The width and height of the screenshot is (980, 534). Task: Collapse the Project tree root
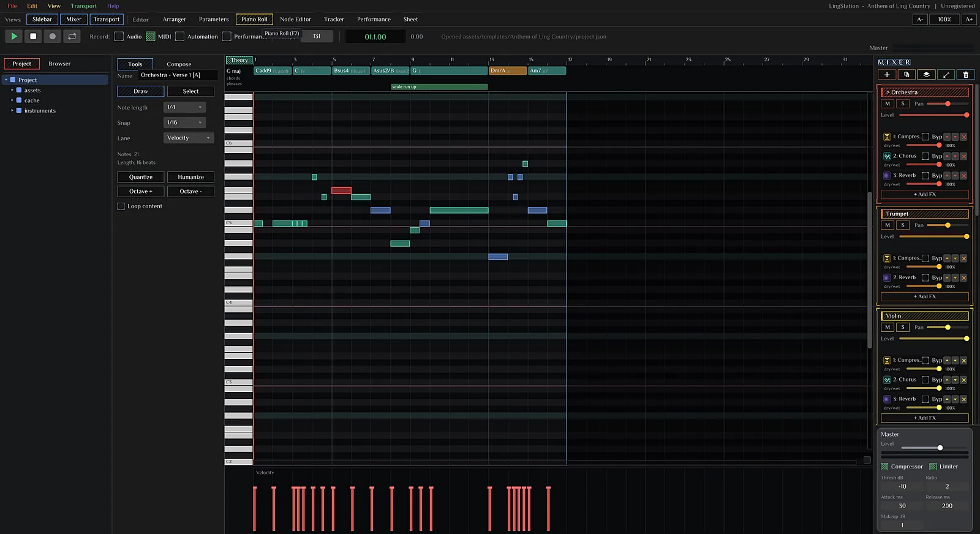[6, 80]
